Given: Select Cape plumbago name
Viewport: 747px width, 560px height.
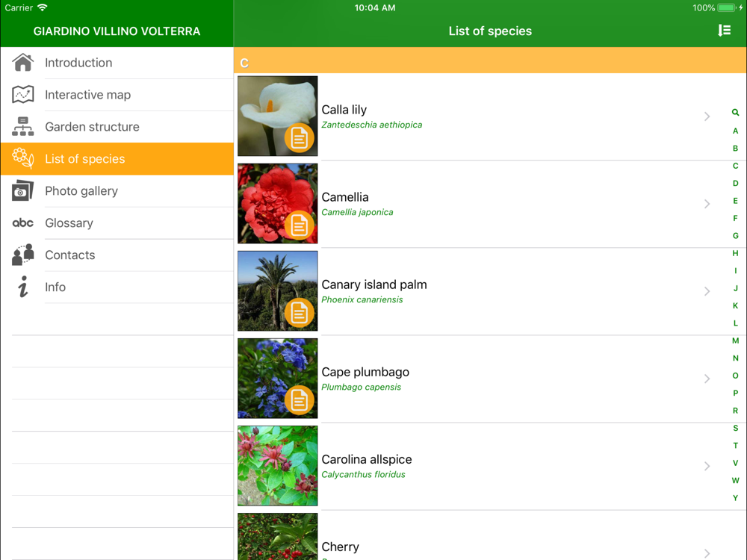Looking at the screenshot, I should pos(365,372).
